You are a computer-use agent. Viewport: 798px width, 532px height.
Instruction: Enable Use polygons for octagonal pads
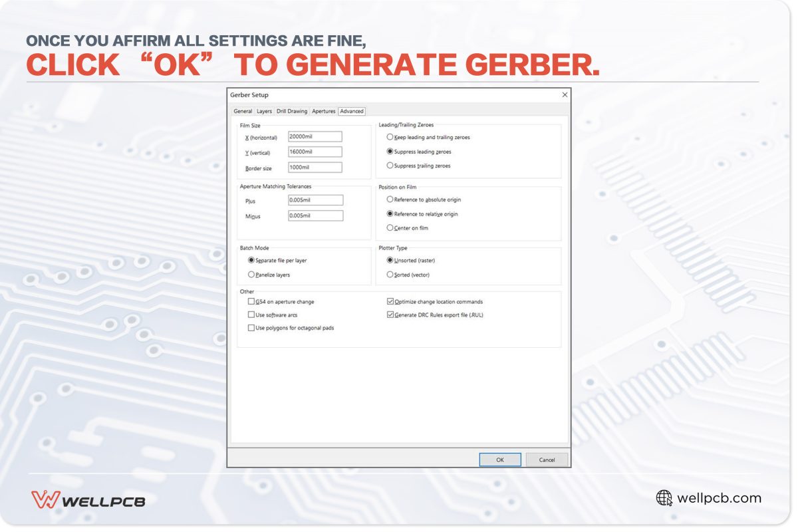(251, 327)
